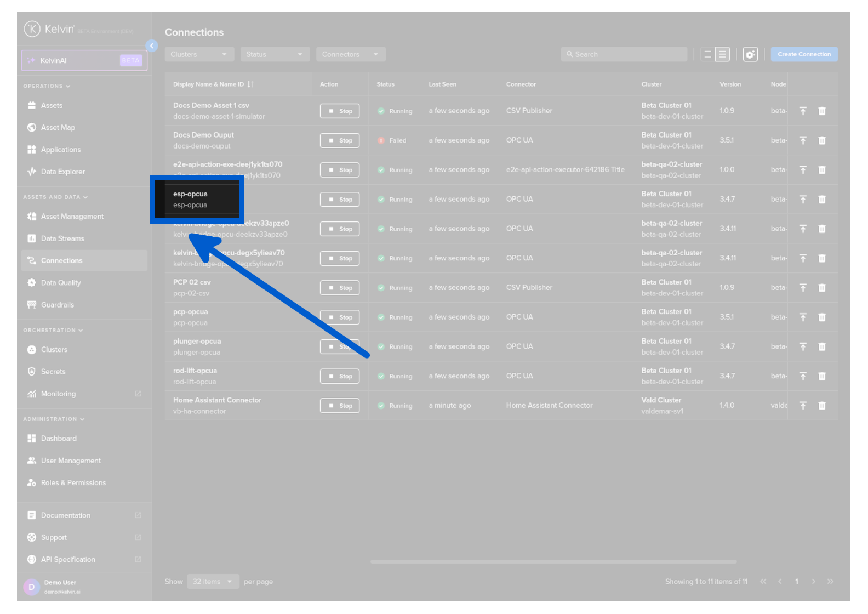Click upgrade icon for PCP 02 csv
Image resolution: width=868 pixels, height=614 pixels.
pyautogui.click(x=803, y=288)
